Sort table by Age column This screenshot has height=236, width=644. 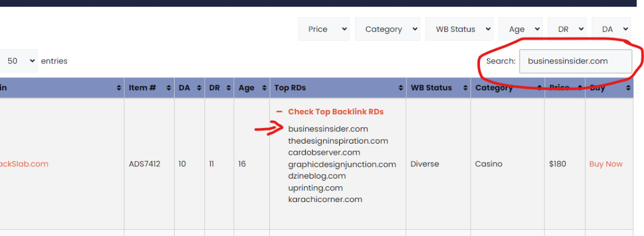click(x=252, y=87)
